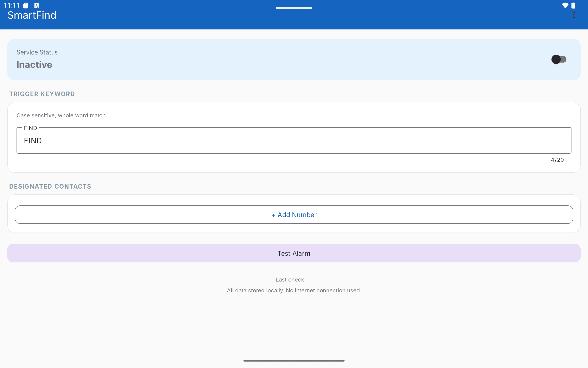Screen dimensions: 588x368
Task: Click the SmartFind app title
Action: coord(32,15)
